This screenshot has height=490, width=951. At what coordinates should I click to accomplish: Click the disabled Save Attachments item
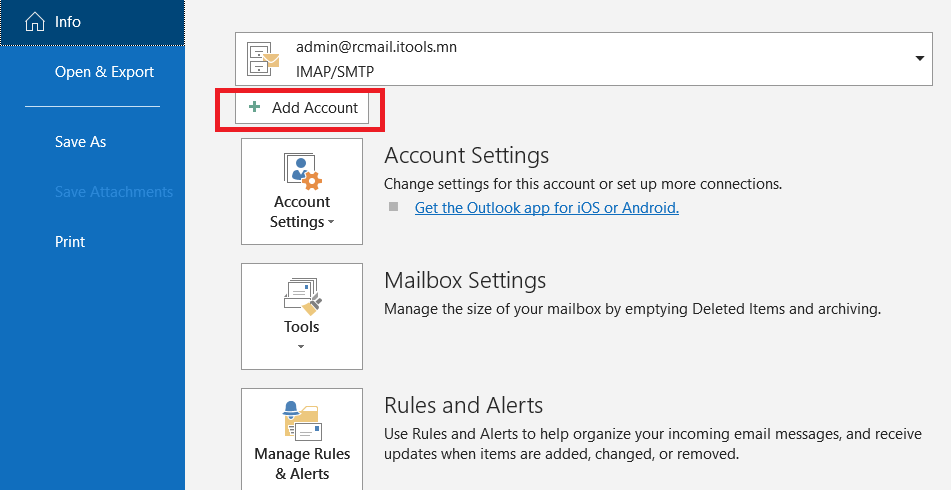(x=113, y=192)
